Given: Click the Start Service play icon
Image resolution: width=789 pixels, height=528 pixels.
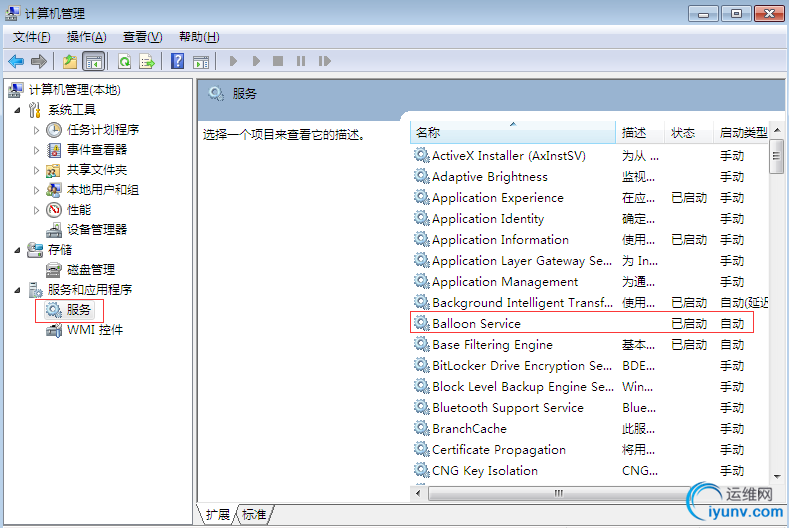Looking at the screenshot, I should point(233,61).
